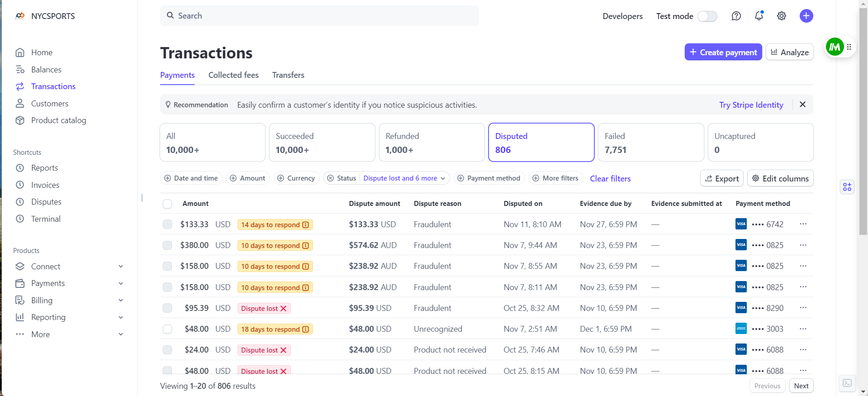Open the console panel icon at bottom right
The width and height of the screenshot is (868, 396).
click(847, 383)
